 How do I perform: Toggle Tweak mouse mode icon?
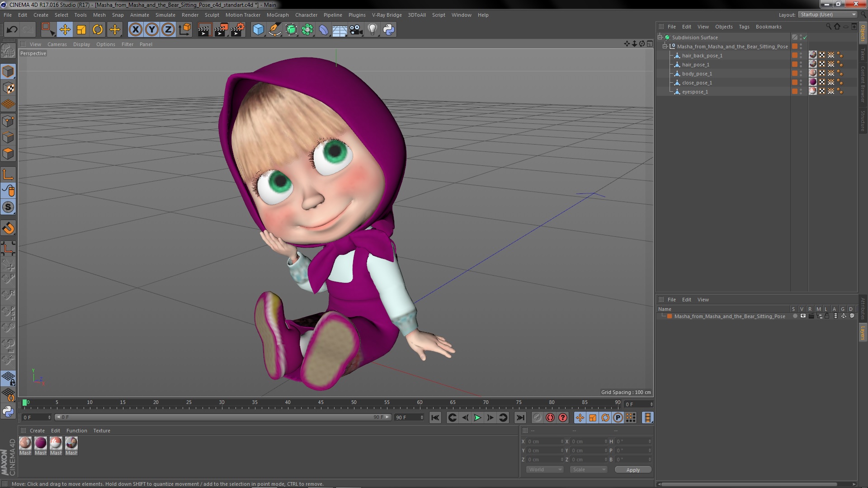tap(8, 191)
